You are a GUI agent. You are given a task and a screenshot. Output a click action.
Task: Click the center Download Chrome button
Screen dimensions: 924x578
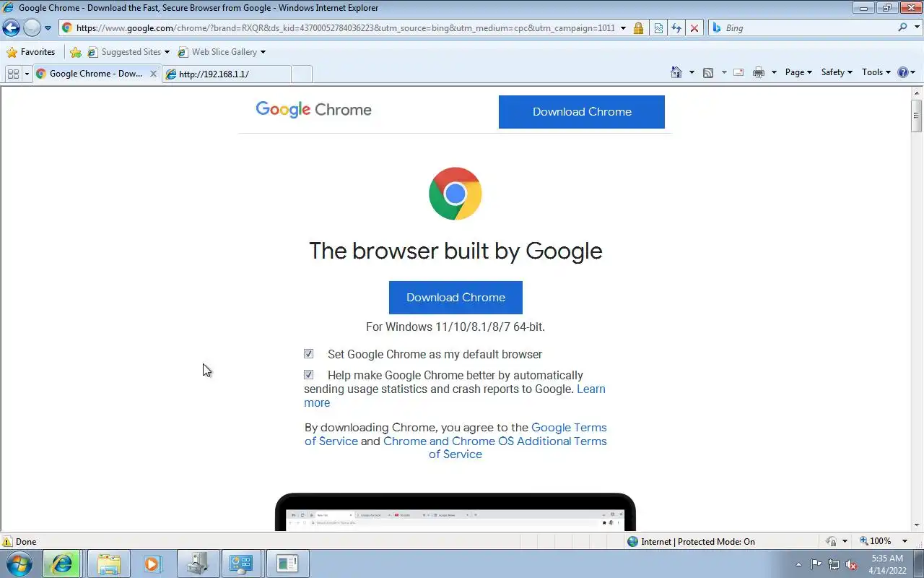(456, 298)
